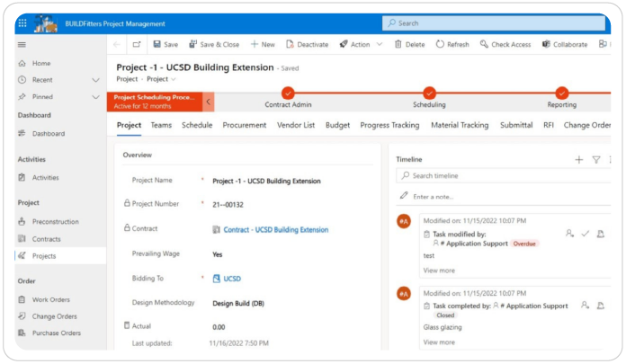View more on Glass glazing task
The image size is (626, 364).
click(439, 342)
